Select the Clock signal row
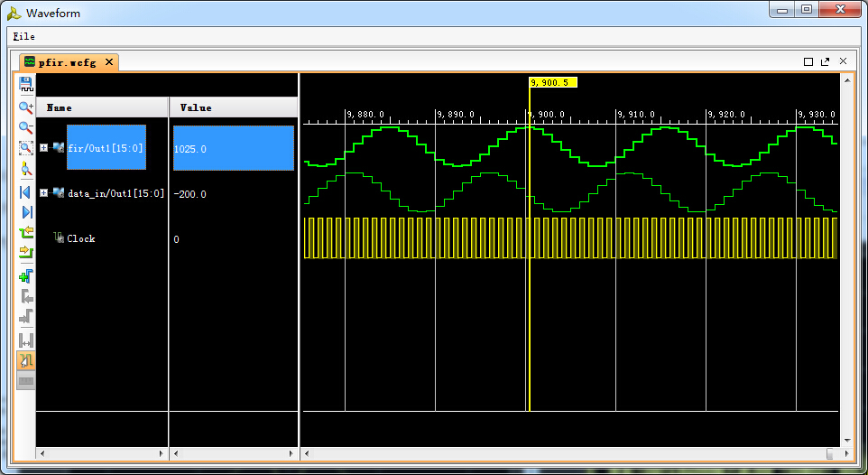 pos(80,238)
